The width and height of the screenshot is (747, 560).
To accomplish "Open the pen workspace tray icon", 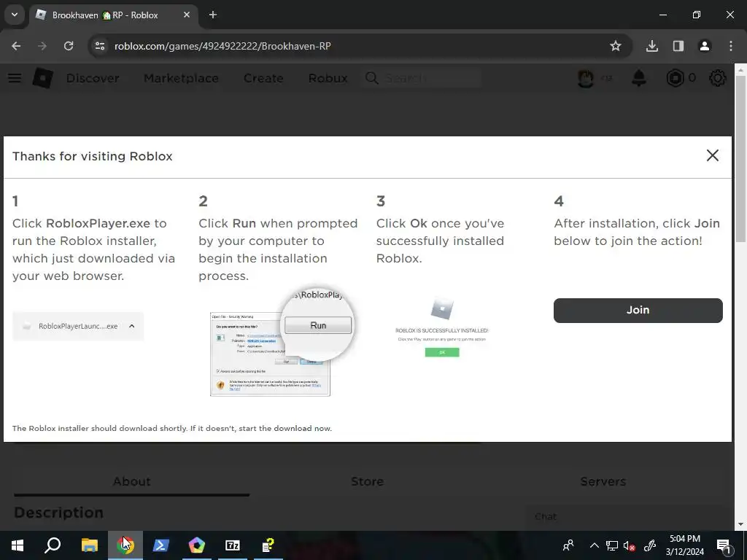I will (650, 545).
